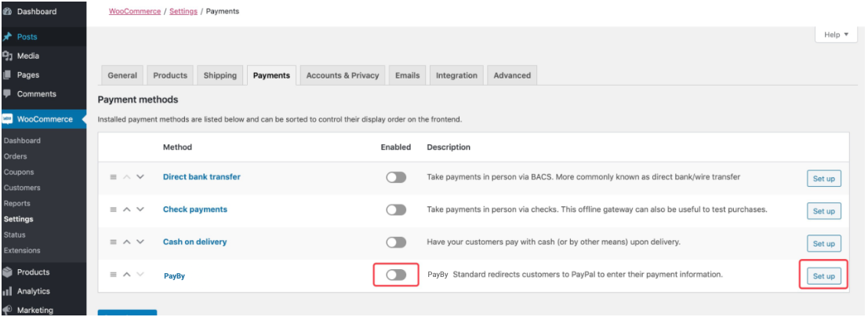This screenshot has width=868, height=317.
Task: Open the Help dropdown
Action: (837, 35)
